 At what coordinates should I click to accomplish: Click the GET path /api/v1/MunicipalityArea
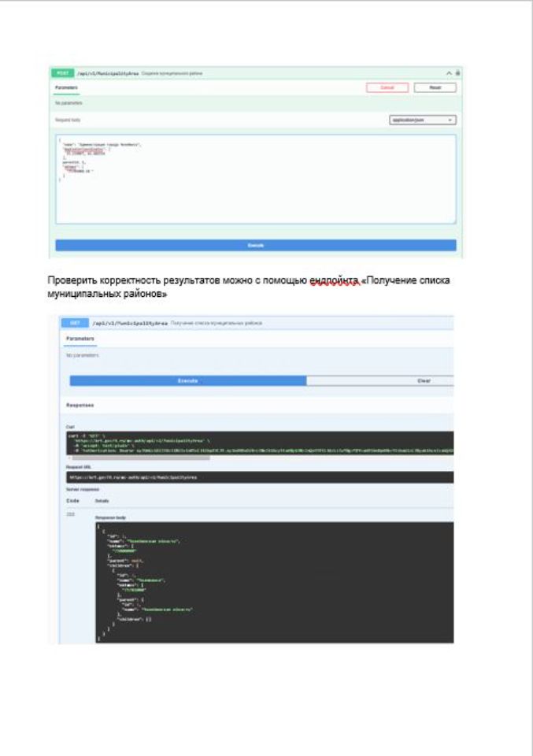pos(130,323)
